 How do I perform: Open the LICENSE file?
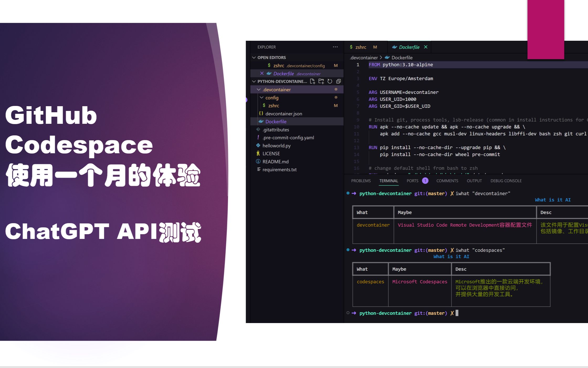click(x=297, y=154)
